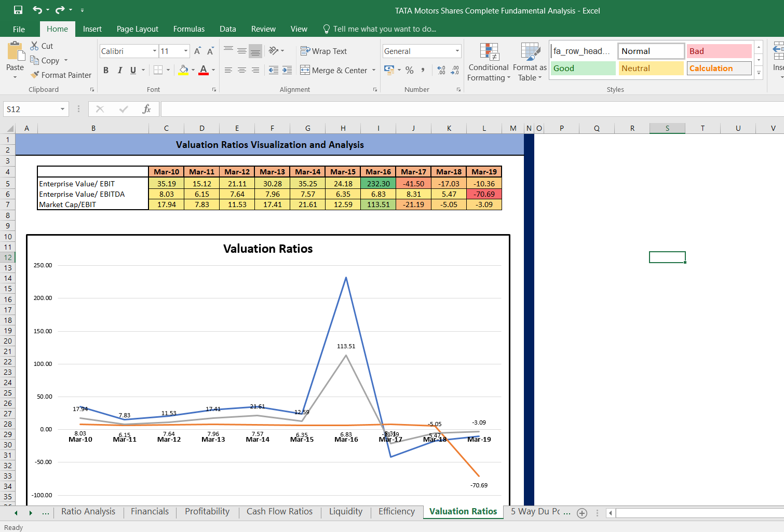Open the Calibri font name dropdown
Viewport: 784px width, 532px height.
(x=155, y=51)
